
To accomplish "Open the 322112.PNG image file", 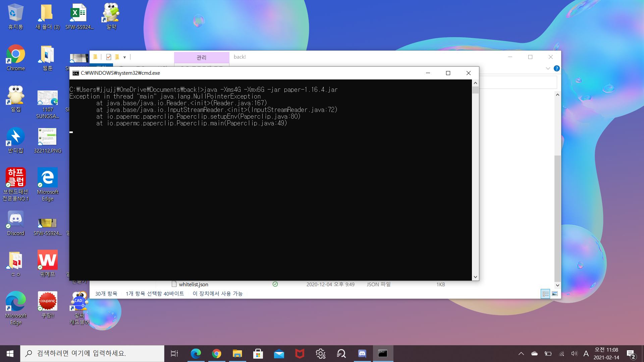I will 47,140.
